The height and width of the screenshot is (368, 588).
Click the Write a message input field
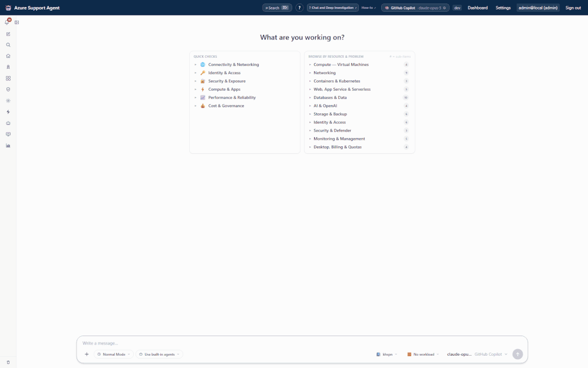(x=302, y=343)
